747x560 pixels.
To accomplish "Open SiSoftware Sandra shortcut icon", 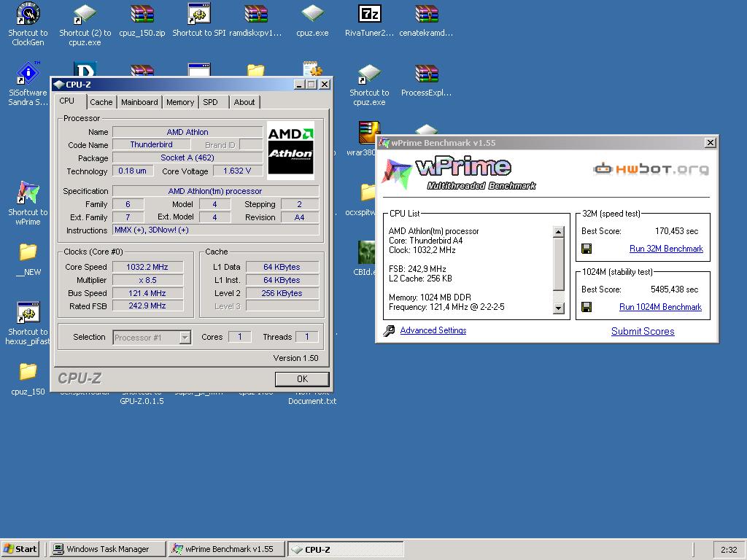I will (x=28, y=74).
